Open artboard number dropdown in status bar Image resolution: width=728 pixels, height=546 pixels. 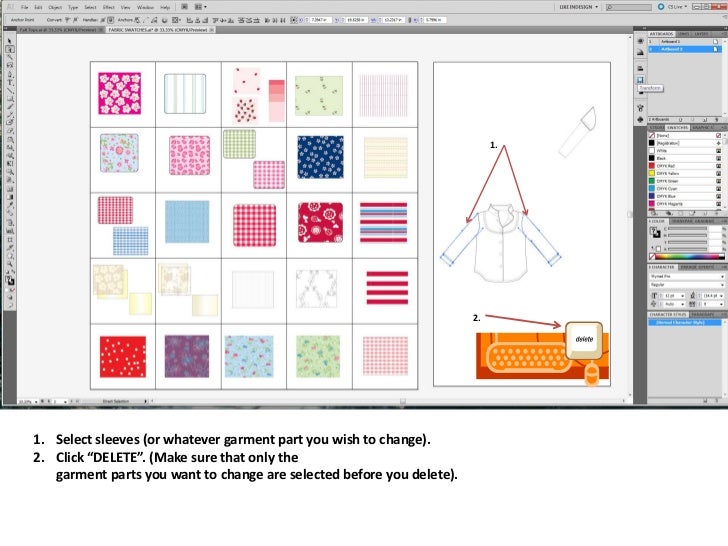(65, 402)
